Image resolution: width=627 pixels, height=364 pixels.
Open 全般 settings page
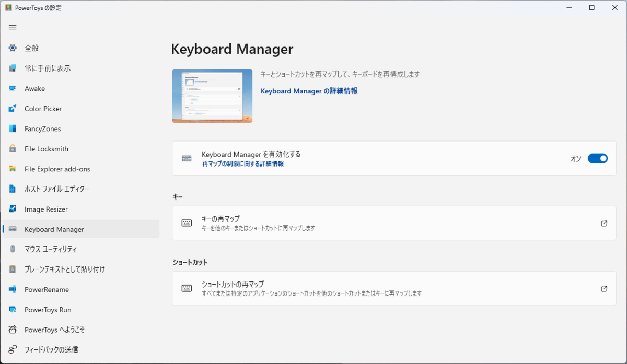point(81,48)
